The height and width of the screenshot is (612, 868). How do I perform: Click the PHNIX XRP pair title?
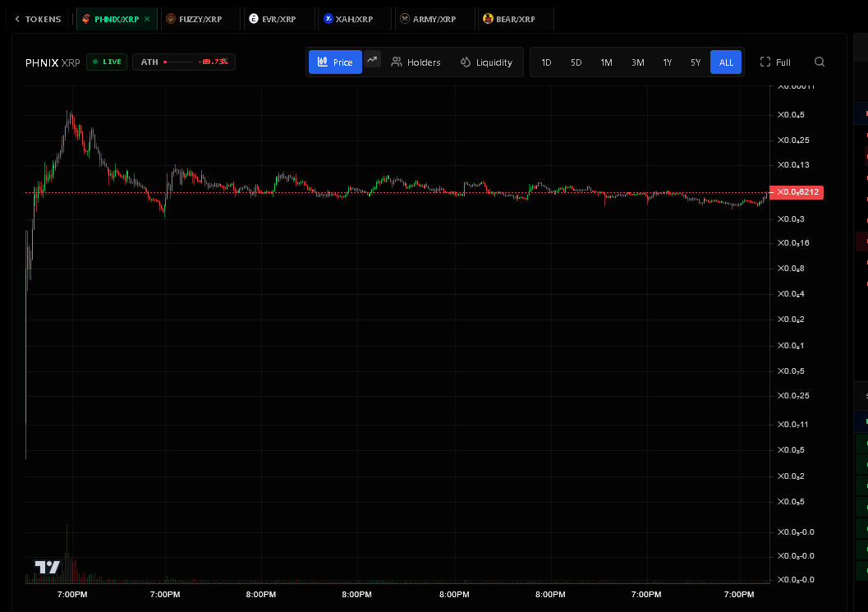tap(53, 62)
